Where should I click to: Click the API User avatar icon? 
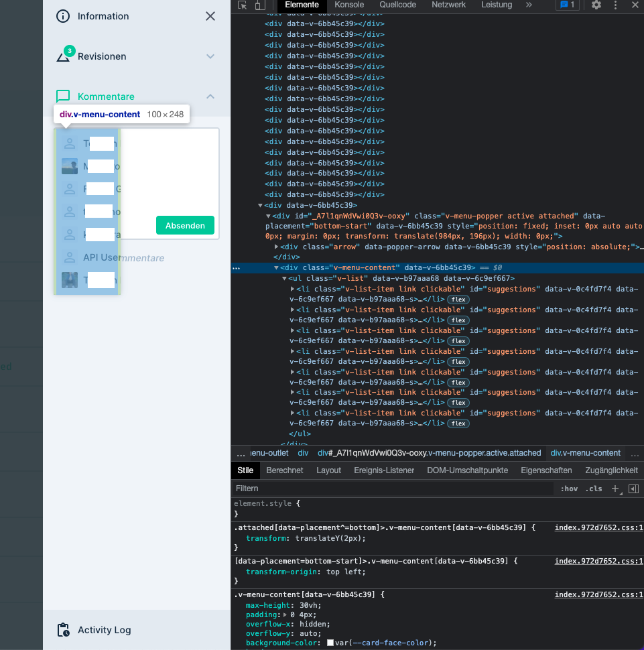click(x=70, y=257)
